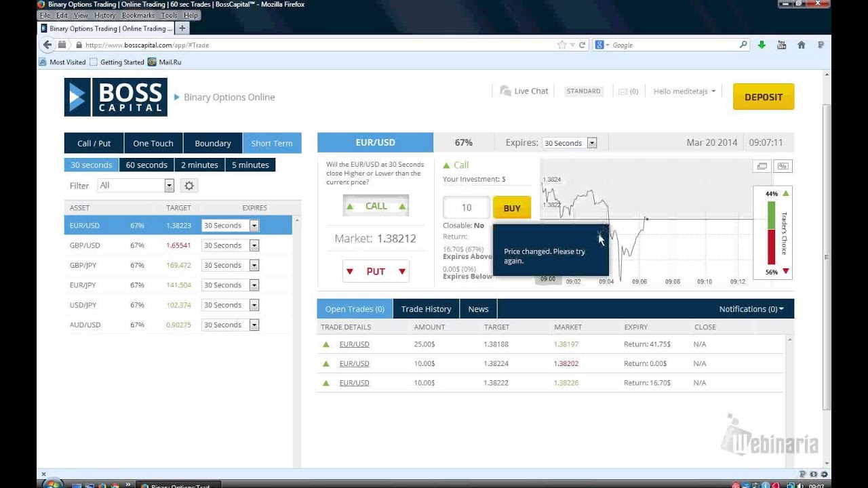Click the CALL button
Screen dimensions: 868x488
click(376, 206)
